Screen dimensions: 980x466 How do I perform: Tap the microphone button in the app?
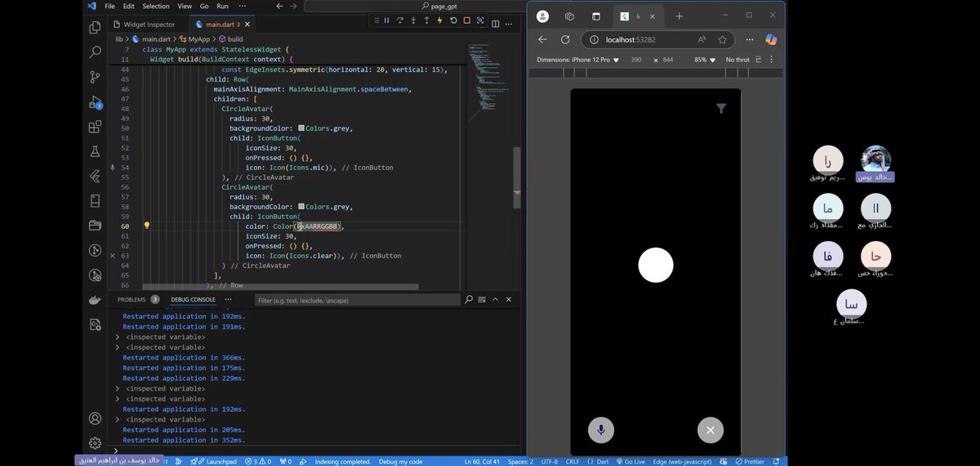point(601,430)
